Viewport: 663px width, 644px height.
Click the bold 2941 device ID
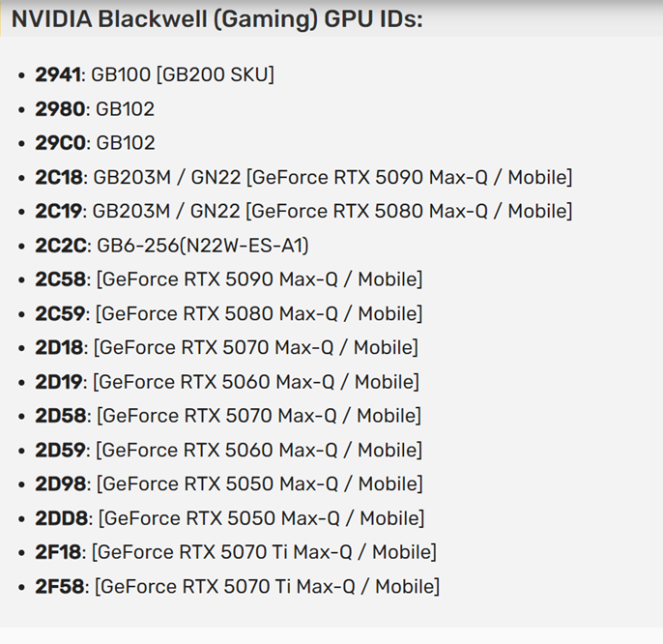(58, 74)
